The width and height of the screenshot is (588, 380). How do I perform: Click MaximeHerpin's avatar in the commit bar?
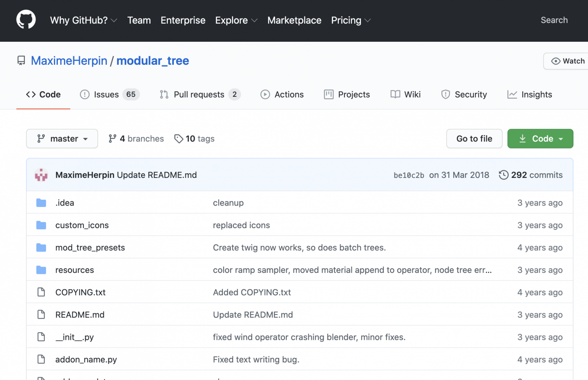click(x=41, y=175)
